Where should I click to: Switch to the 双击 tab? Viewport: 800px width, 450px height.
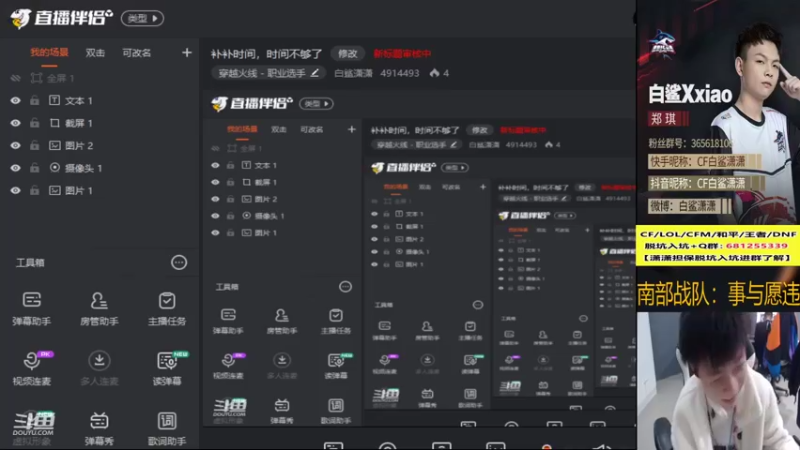95,53
